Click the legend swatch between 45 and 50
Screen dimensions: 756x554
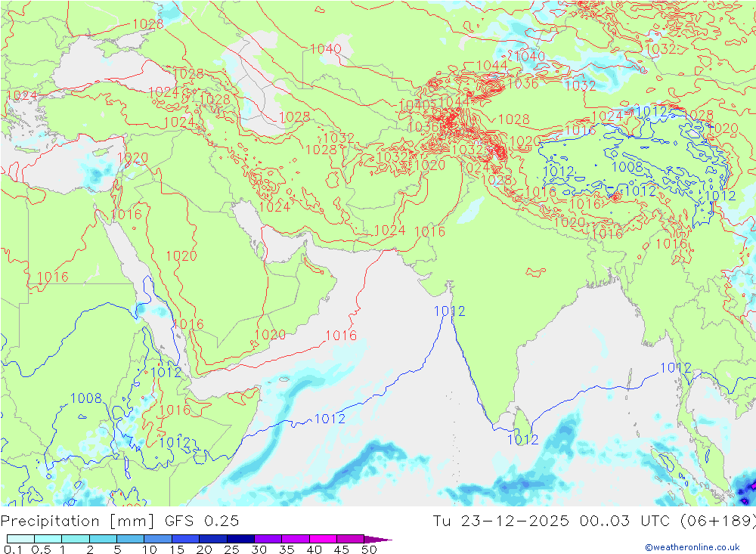click(350, 539)
